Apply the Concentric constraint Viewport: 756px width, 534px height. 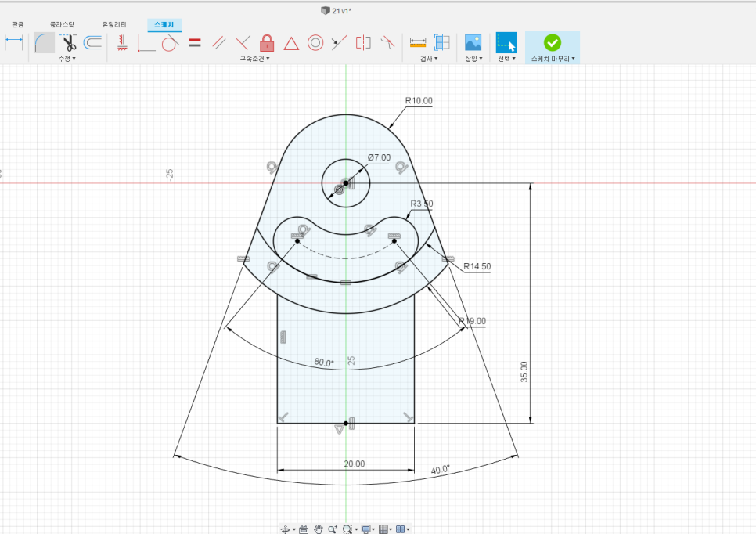[x=315, y=43]
